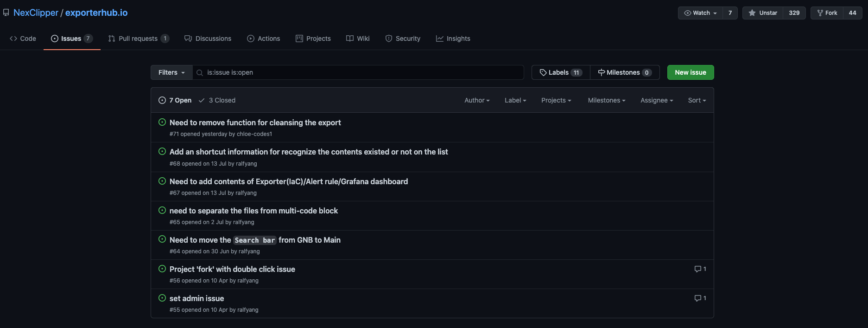
Task: Open the Author filter dropdown
Action: 477,100
